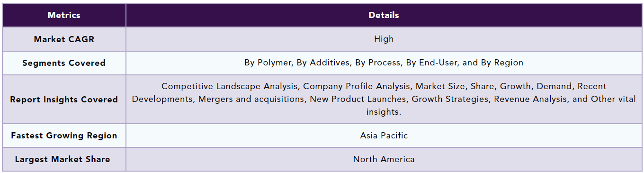Click the North America cell
644x173 pixels.
[384, 159]
